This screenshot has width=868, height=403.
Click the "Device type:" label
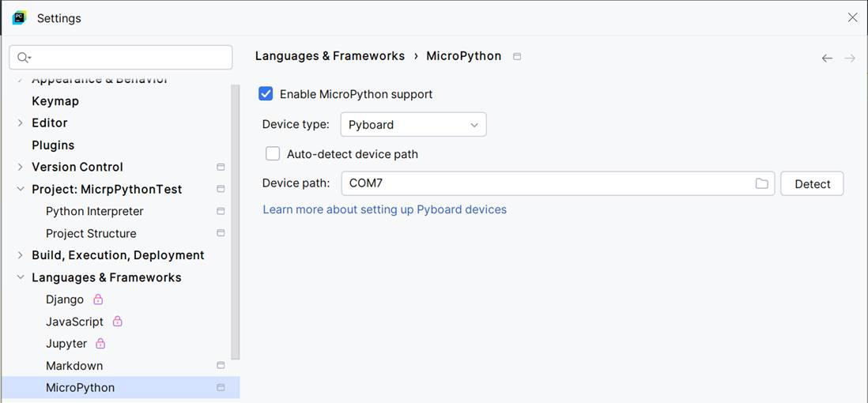pos(296,125)
